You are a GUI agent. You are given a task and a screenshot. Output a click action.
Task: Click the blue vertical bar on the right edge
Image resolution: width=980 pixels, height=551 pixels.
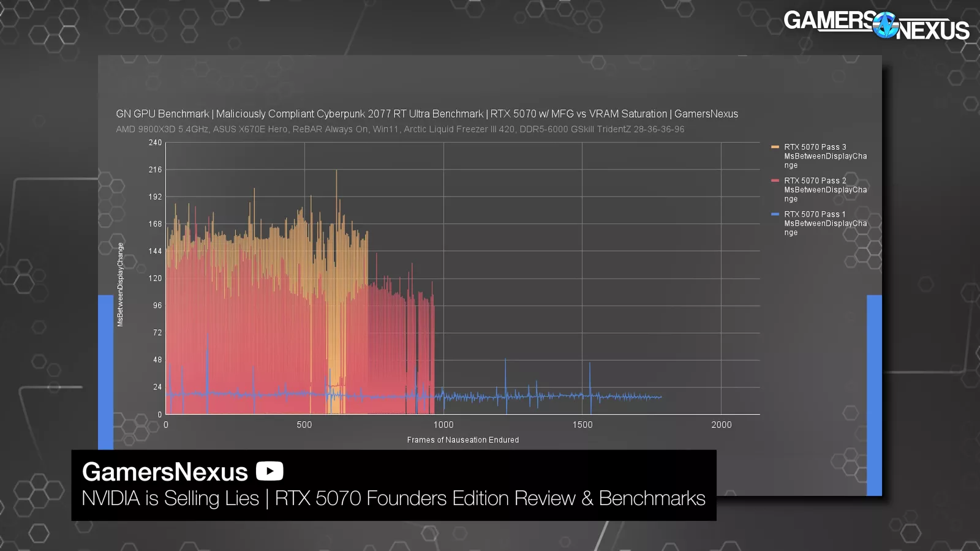874,395
